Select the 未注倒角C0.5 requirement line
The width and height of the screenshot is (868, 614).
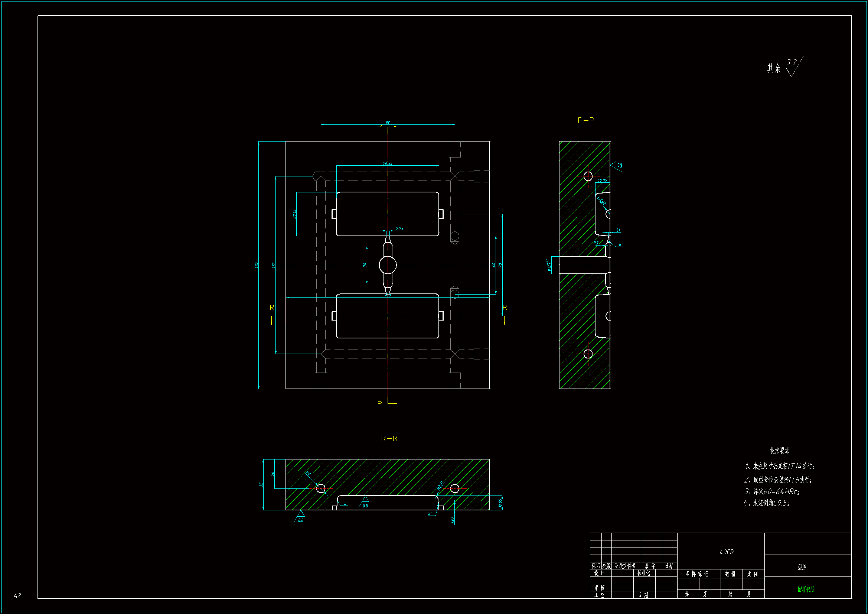766,503
